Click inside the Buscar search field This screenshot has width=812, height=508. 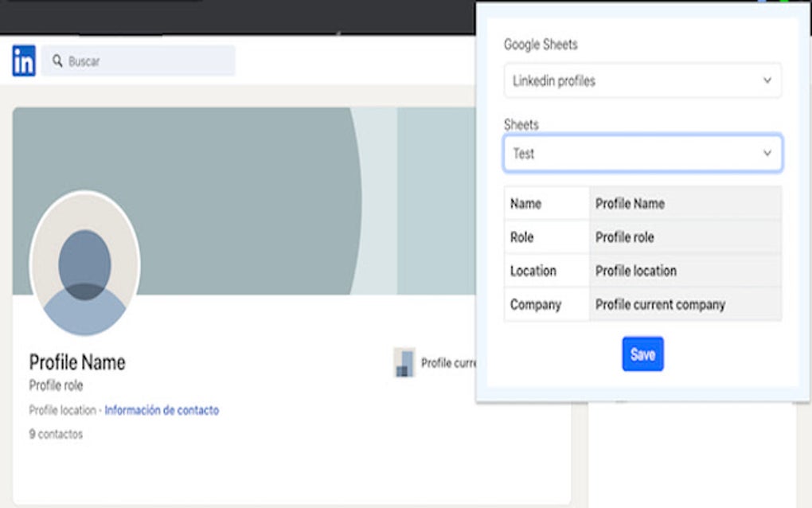coord(143,61)
